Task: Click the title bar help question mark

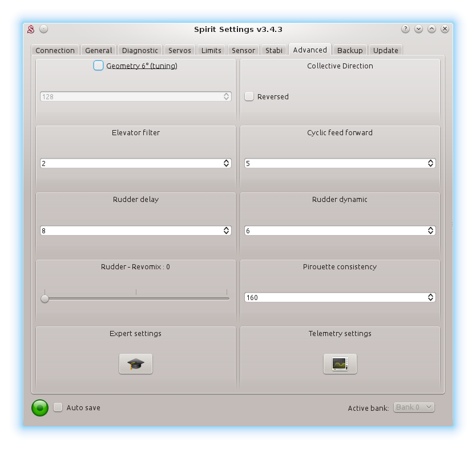Action: tap(405, 29)
